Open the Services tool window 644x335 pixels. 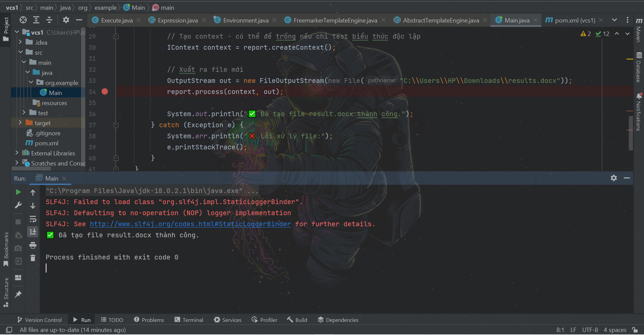coord(228,320)
